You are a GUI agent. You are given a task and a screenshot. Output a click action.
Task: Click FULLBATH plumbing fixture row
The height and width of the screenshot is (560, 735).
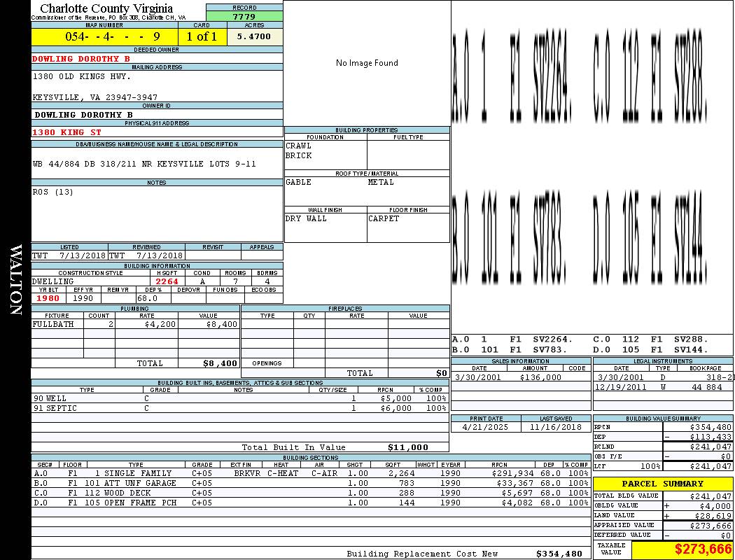(x=135, y=324)
